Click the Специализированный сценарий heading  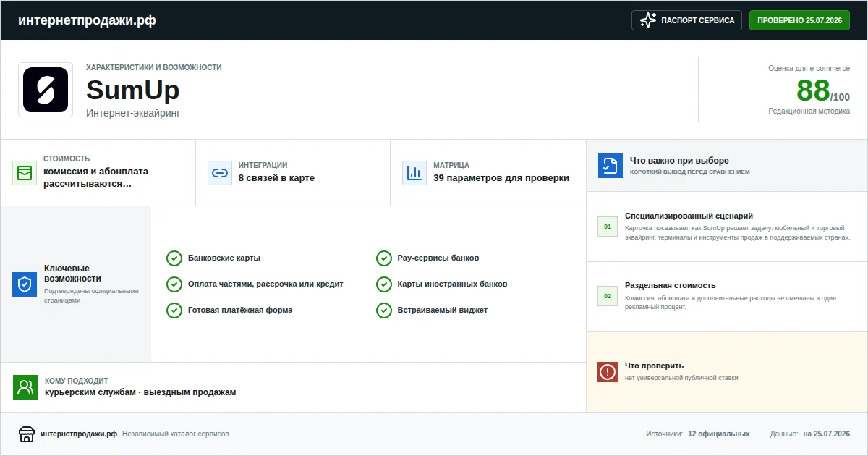pos(689,216)
